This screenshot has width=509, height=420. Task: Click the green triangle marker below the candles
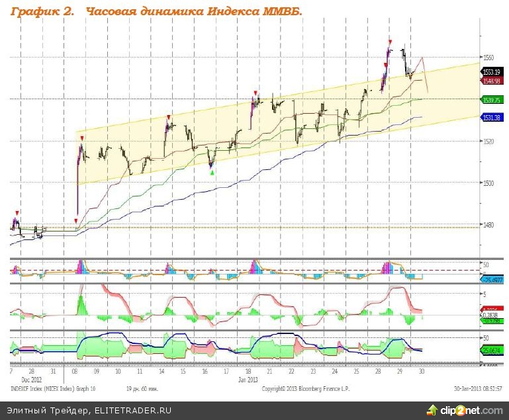pyautogui.click(x=212, y=173)
